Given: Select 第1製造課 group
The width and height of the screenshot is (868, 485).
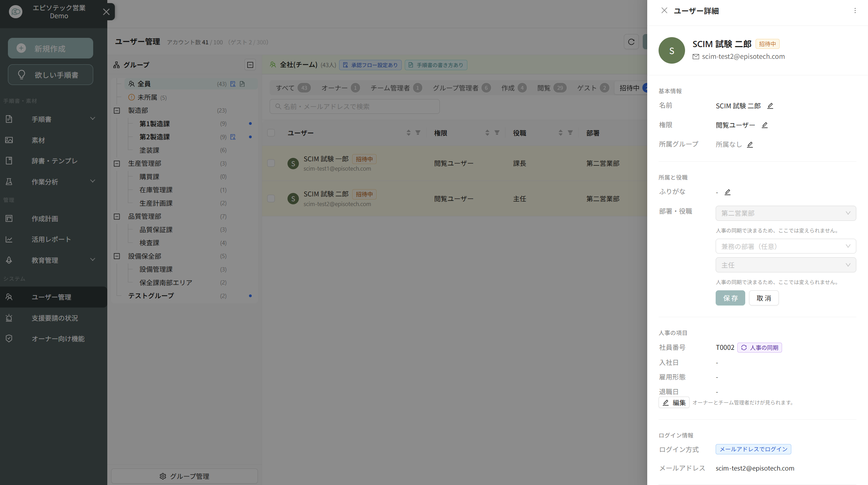Looking at the screenshot, I should point(154,124).
